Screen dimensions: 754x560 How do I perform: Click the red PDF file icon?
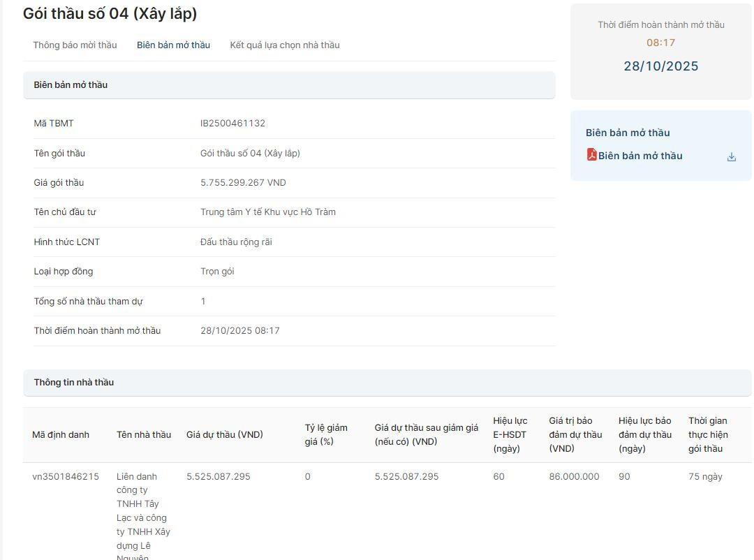591,155
